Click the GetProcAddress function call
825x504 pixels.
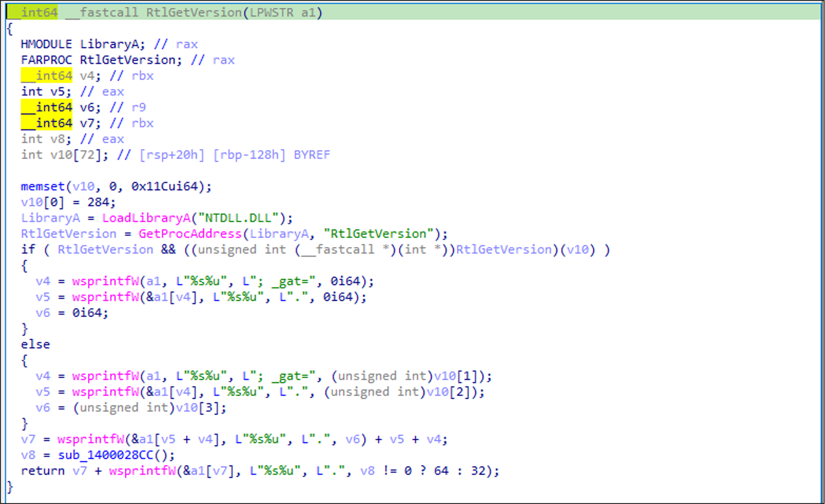coord(190,234)
